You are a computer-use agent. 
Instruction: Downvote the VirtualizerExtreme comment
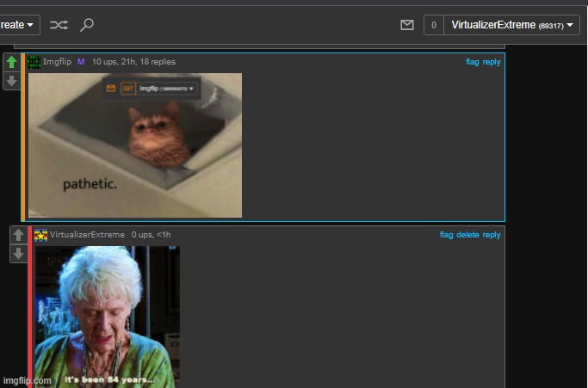[x=18, y=254]
